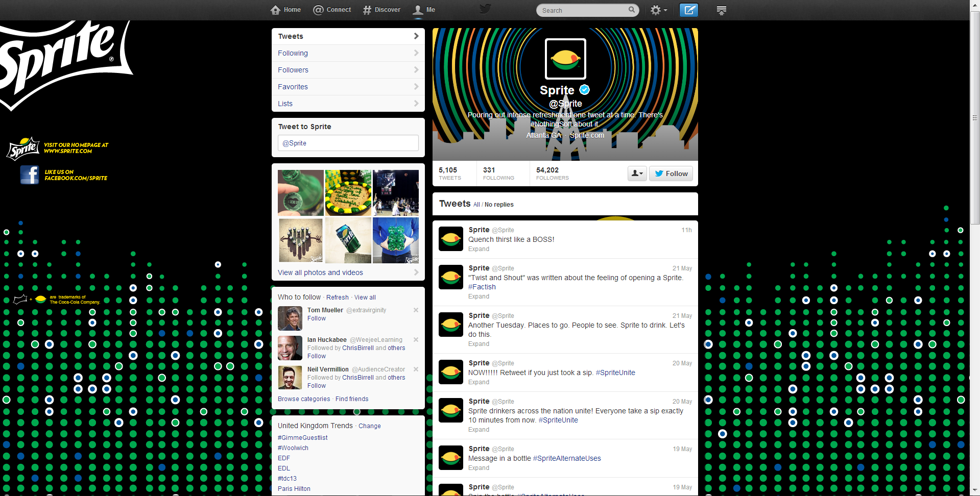Open the Sprite can photo thumbnail

[x=348, y=240]
